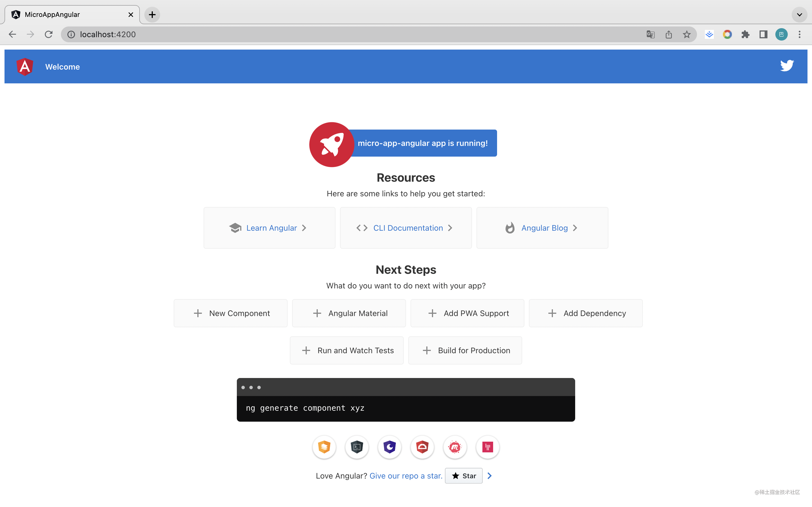The width and height of the screenshot is (812, 507).
Task: Click the New Component card
Action: [x=231, y=313]
